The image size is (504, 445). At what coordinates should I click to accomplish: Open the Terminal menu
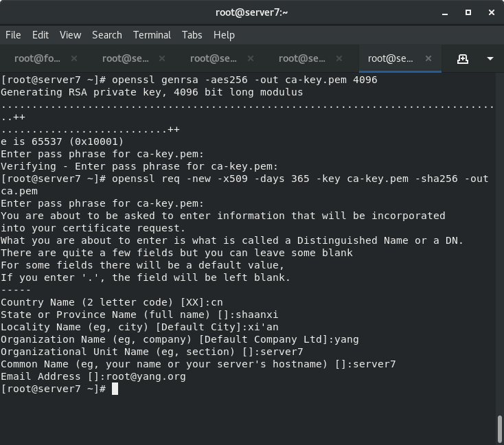pyautogui.click(x=152, y=35)
